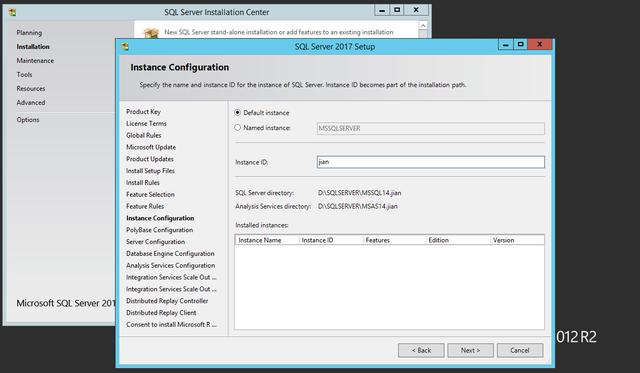Select the Feature Rules setup step
640x373 pixels.
(x=145, y=206)
